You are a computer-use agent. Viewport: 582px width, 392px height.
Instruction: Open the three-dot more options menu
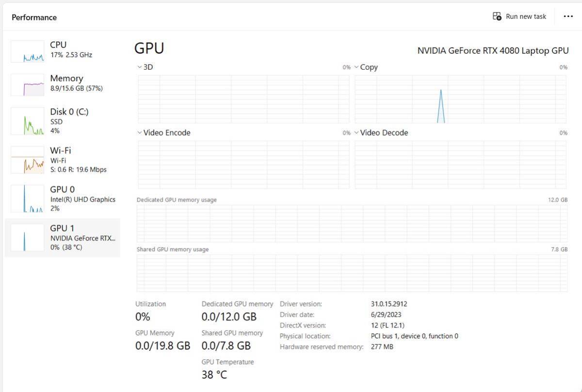coord(568,16)
